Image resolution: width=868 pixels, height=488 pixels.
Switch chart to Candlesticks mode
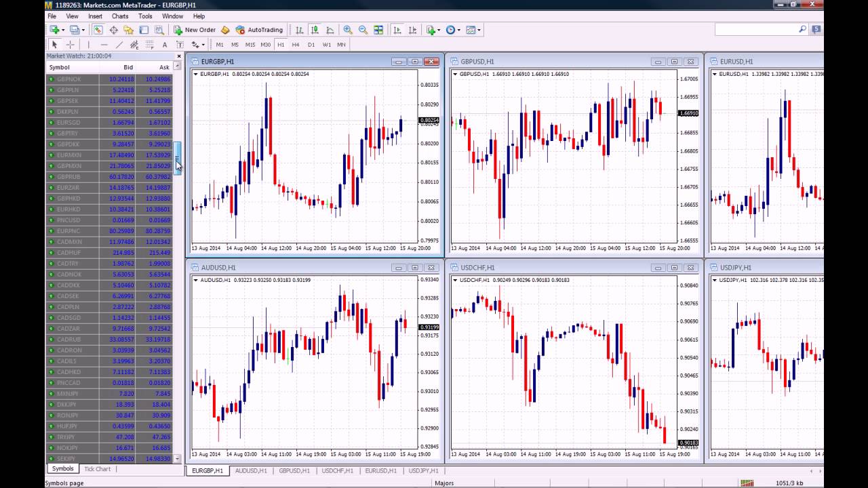point(315,30)
